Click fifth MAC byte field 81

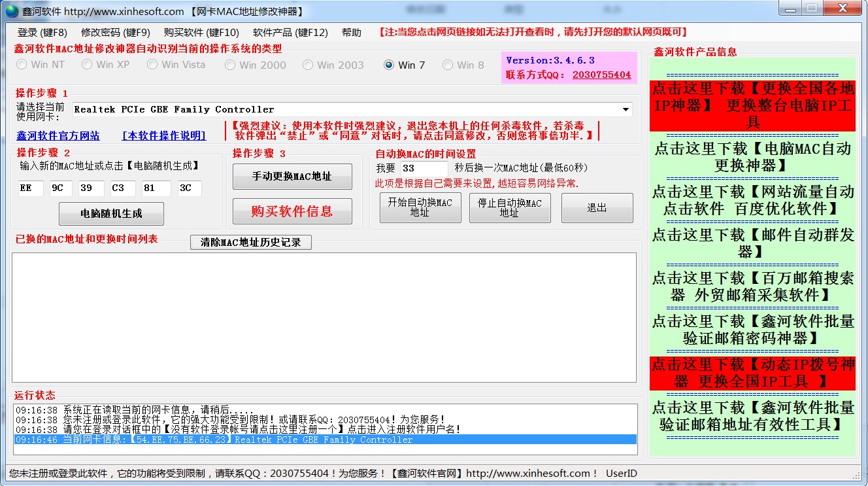click(x=156, y=188)
